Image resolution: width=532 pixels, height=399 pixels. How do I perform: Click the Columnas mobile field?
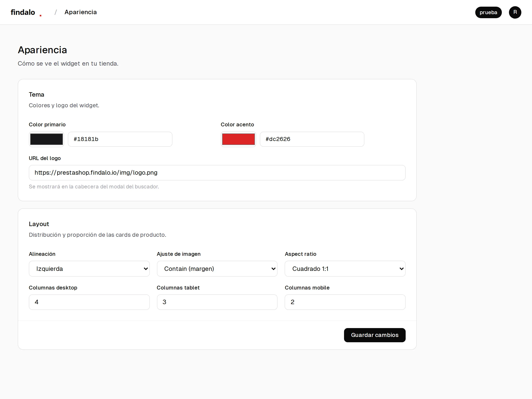pos(345,302)
